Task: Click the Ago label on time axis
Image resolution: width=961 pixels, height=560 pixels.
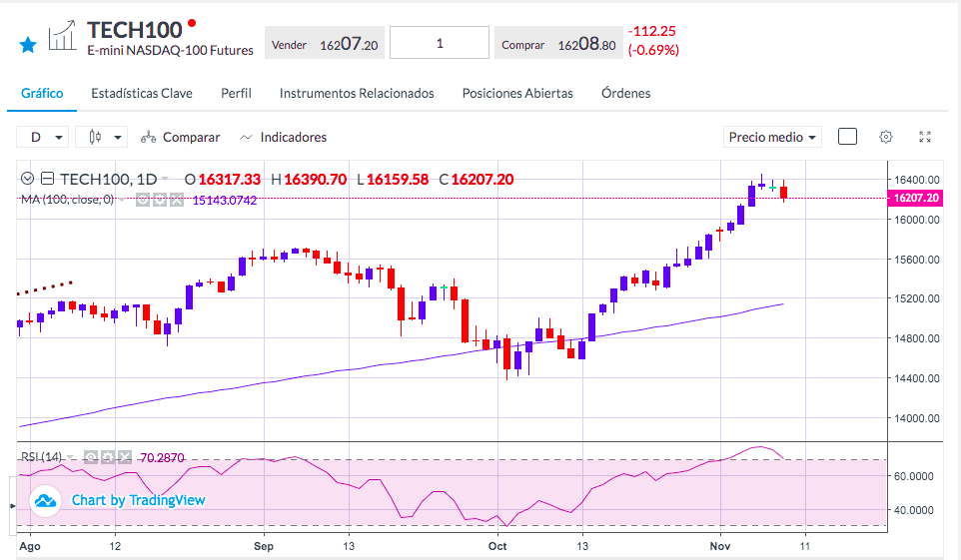Action: point(30,546)
